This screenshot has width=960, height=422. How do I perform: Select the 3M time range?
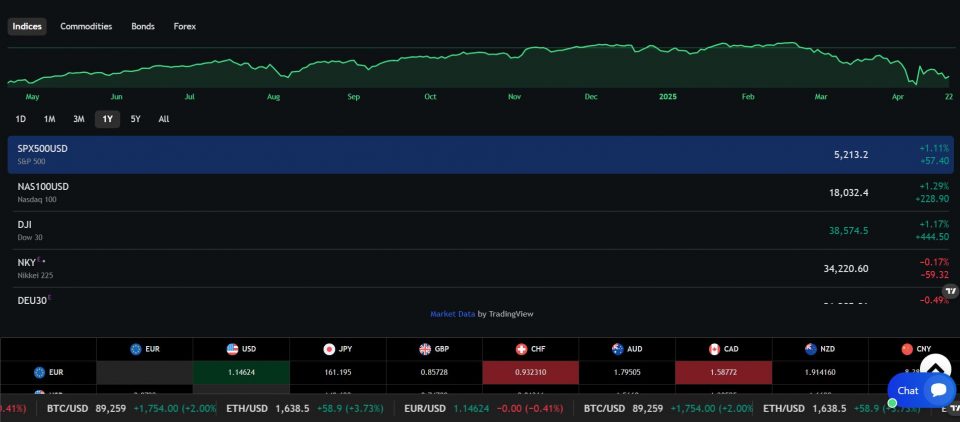[x=78, y=119]
